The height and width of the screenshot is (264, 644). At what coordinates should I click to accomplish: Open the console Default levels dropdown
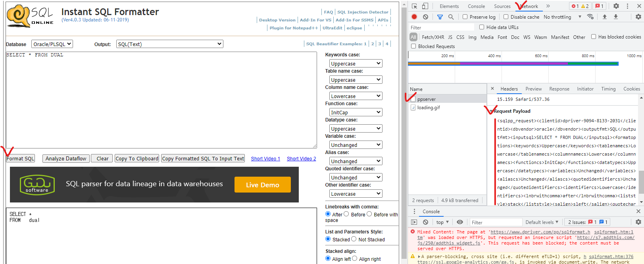[x=542, y=222]
